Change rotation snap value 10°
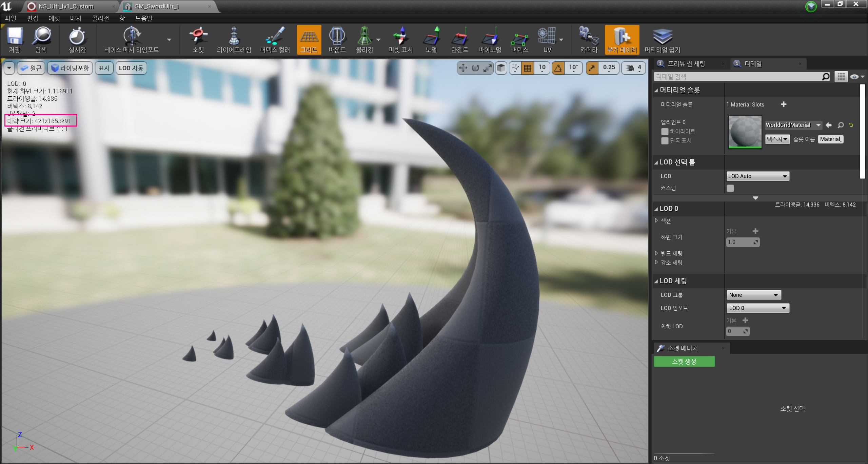 573,68
